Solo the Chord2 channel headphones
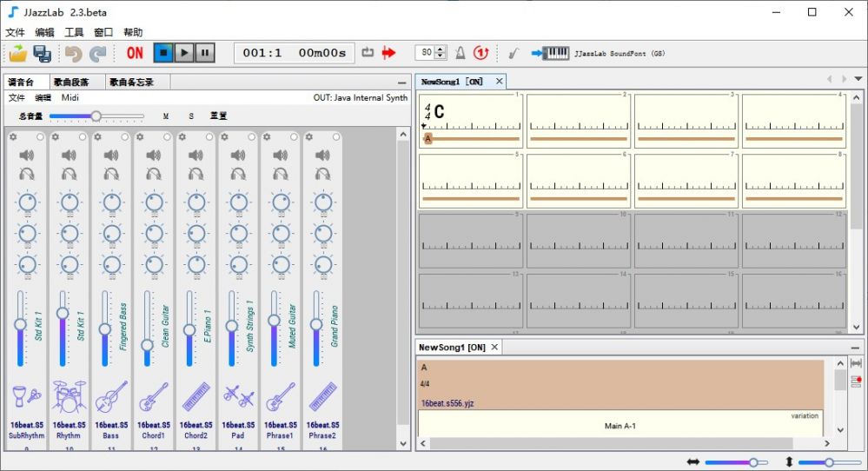 click(x=196, y=175)
